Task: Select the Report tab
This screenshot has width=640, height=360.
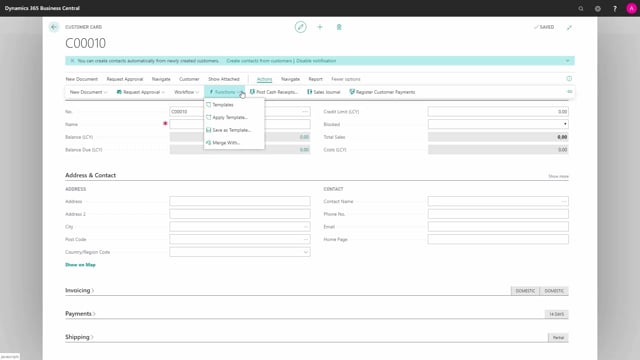Action: [316, 79]
